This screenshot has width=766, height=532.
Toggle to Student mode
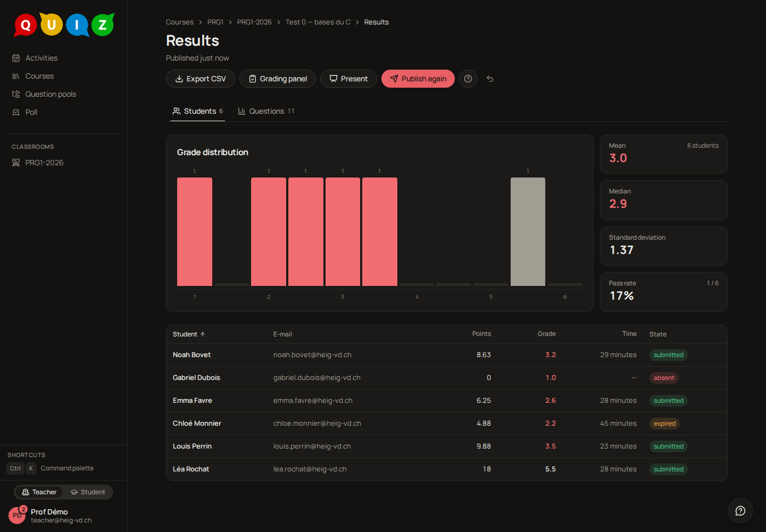pos(88,492)
